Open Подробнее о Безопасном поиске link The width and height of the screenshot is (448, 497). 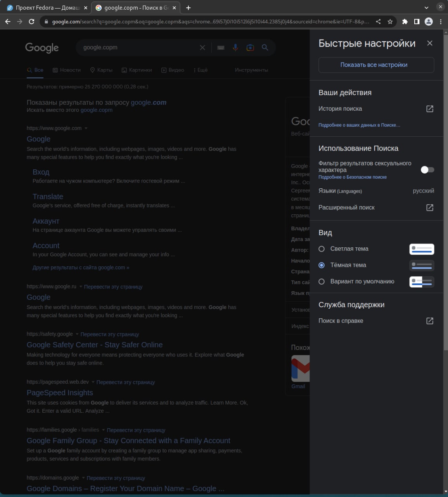(x=353, y=177)
